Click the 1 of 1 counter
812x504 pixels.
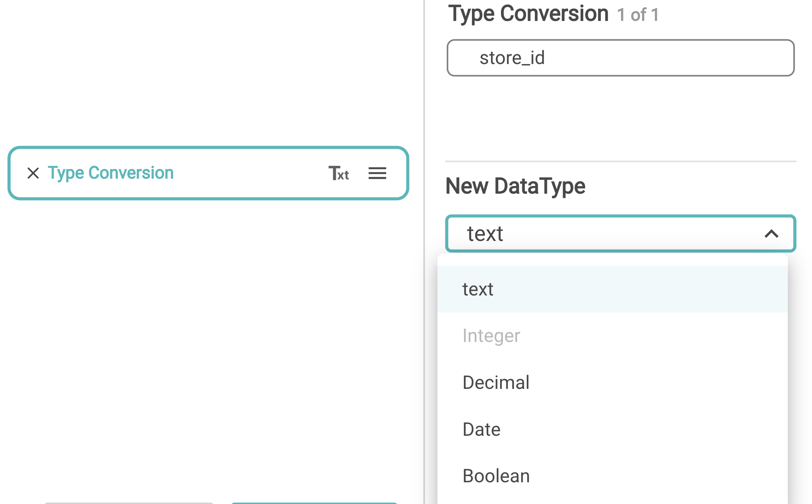[x=638, y=15]
